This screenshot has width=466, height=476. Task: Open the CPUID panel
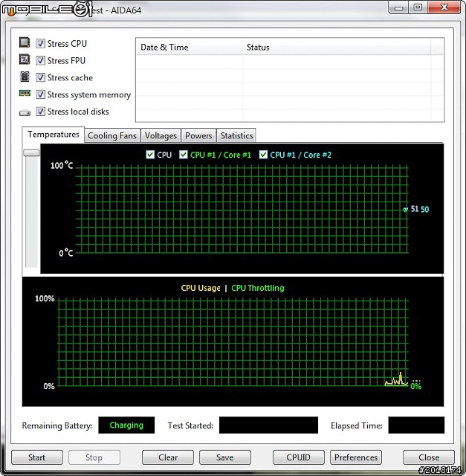point(299,457)
